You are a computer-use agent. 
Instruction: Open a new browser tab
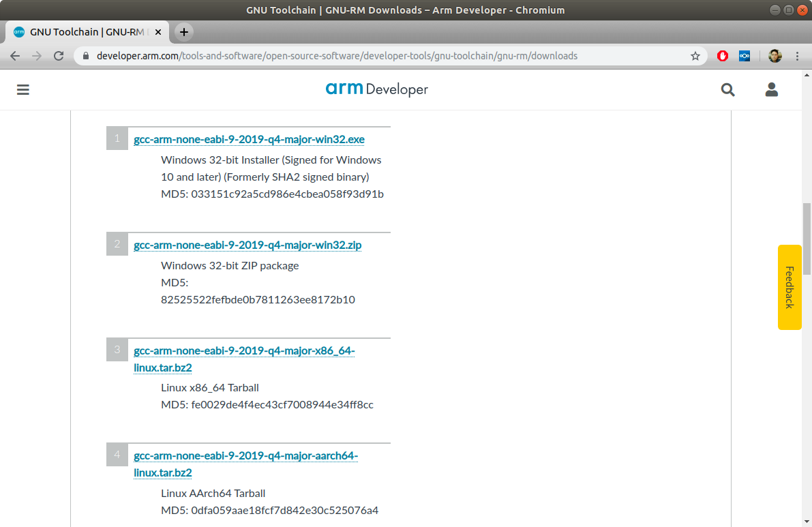coord(184,32)
